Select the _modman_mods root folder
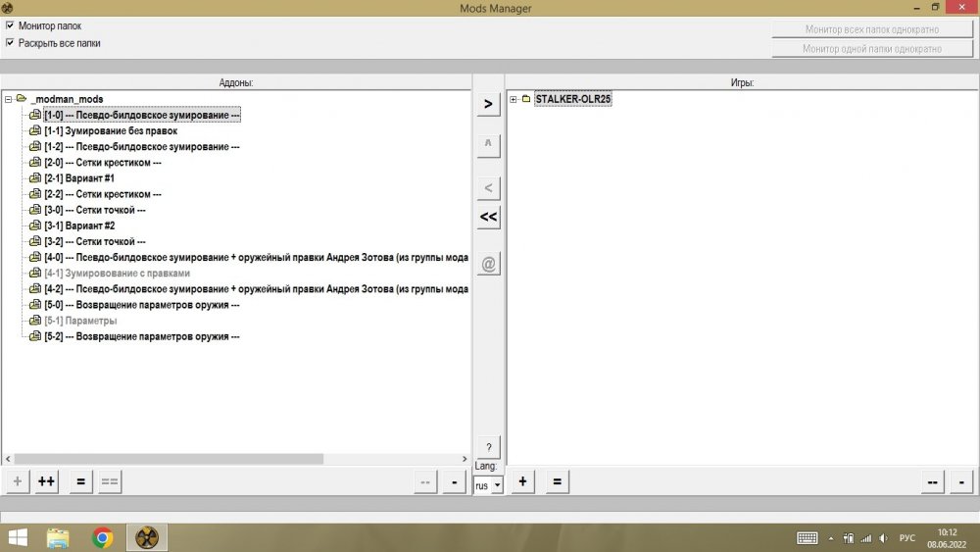Screen dimensions: 980x552 point(68,99)
